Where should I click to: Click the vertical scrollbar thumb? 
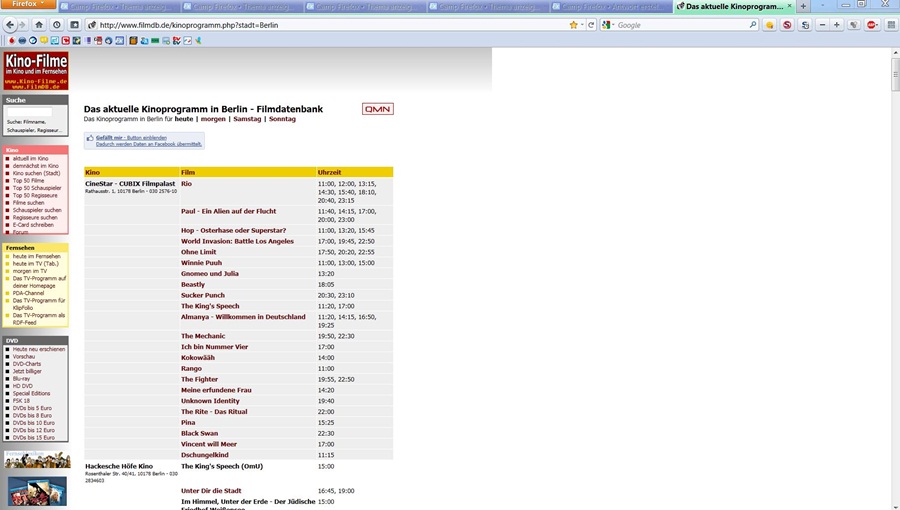895,74
